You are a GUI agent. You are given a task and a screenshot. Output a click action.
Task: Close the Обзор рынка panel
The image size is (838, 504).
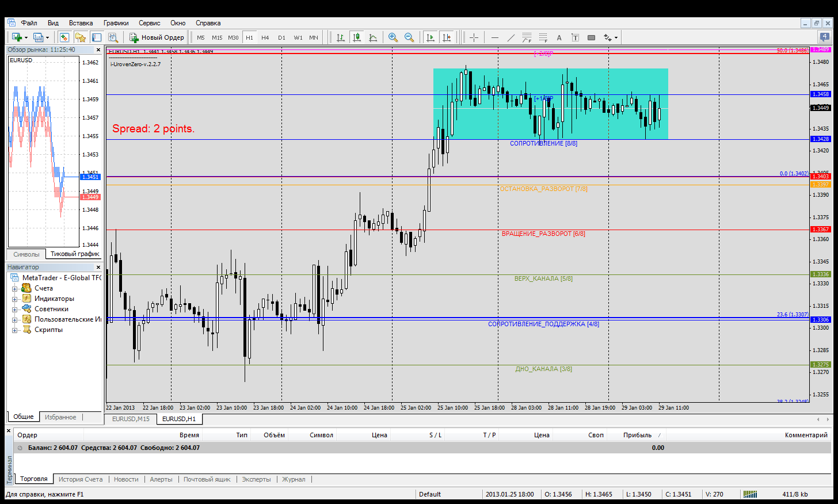click(98, 50)
